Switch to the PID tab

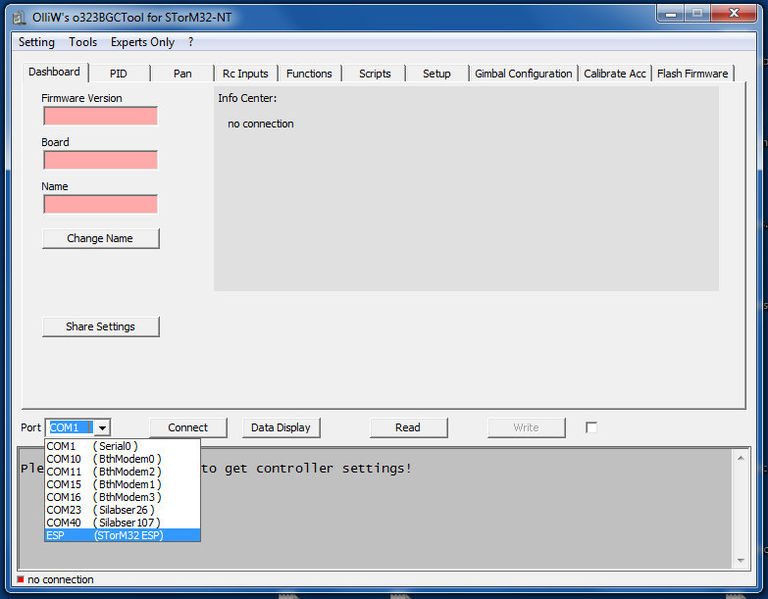pyautogui.click(x=119, y=74)
